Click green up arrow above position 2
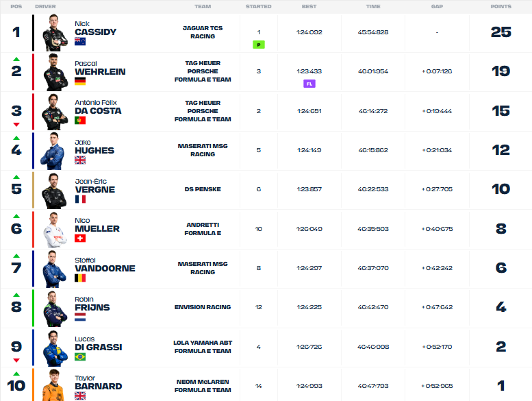Image resolution: width=532 pixels, height=401 pixels. [16, 59]
